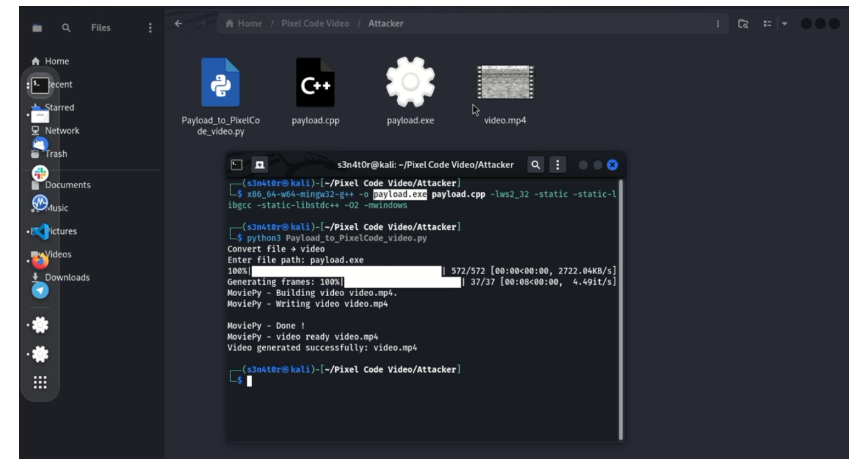
Task: Open the video.mp4 thumbnail
Action: tap(505, 82)
